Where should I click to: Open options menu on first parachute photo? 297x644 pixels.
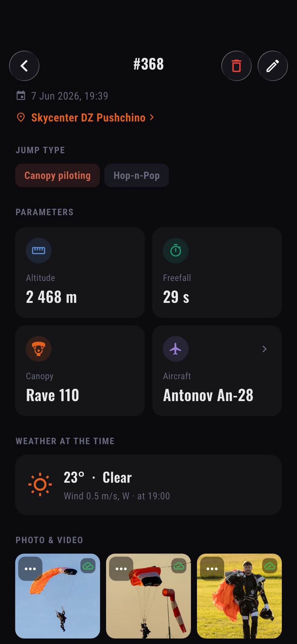[30, 569]
